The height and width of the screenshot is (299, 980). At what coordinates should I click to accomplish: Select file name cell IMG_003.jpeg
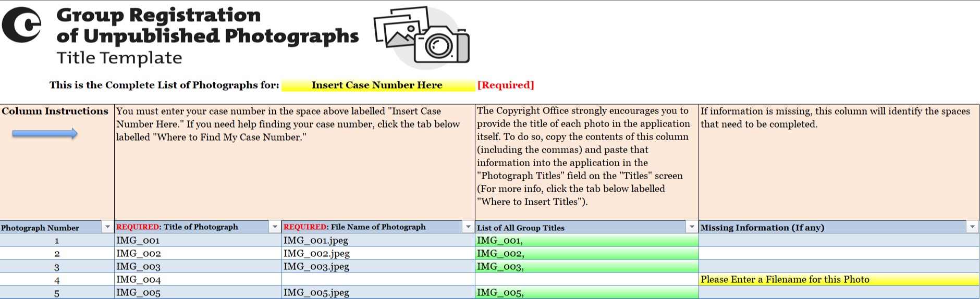[x=378, y=266]
